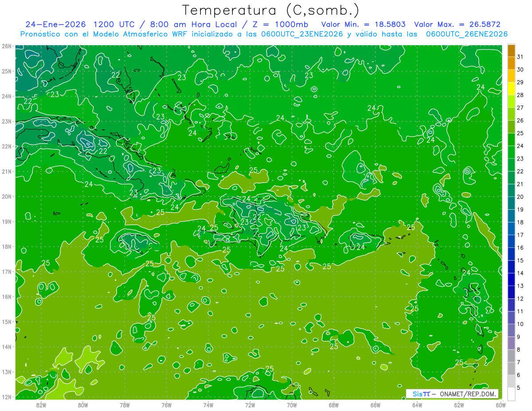Click the color scale value 29
The height and width of the screenshot is (411, 532).
tap(520, 82)
